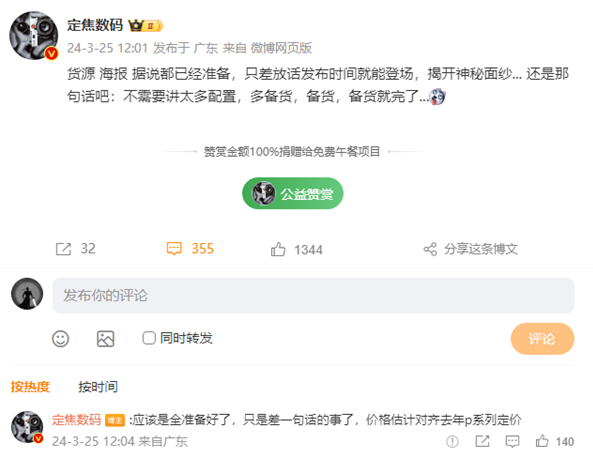This screenshot has width=593, height=454.
Task: Open the emoji picker smiley icon
Action: click(x=61, y=339)
